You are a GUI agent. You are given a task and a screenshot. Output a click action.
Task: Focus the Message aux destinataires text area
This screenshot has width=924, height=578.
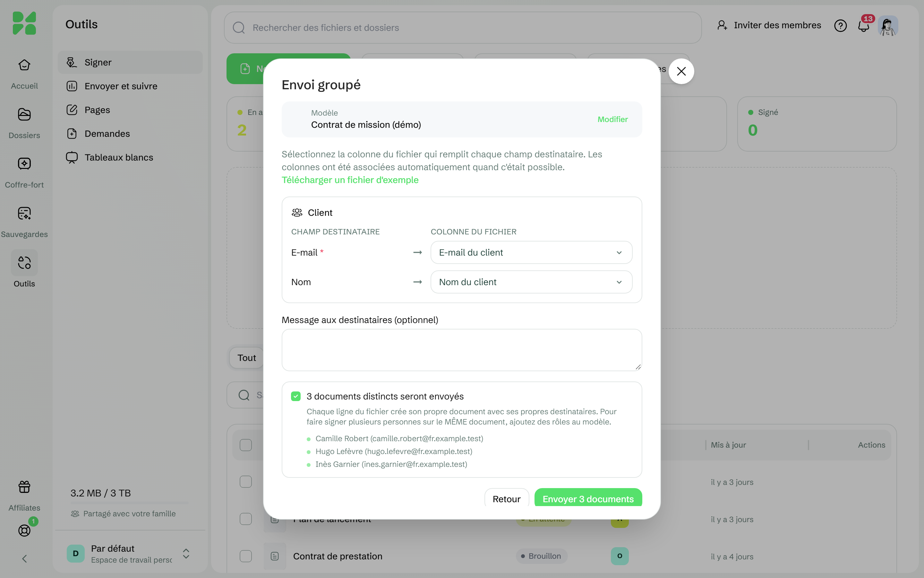(x=462, y=350)
